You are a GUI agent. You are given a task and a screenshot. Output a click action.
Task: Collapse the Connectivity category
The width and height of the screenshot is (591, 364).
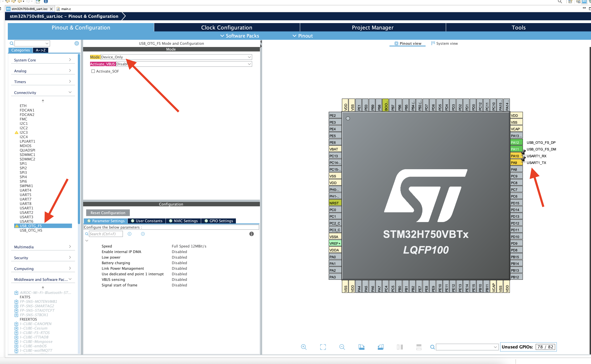43,92
